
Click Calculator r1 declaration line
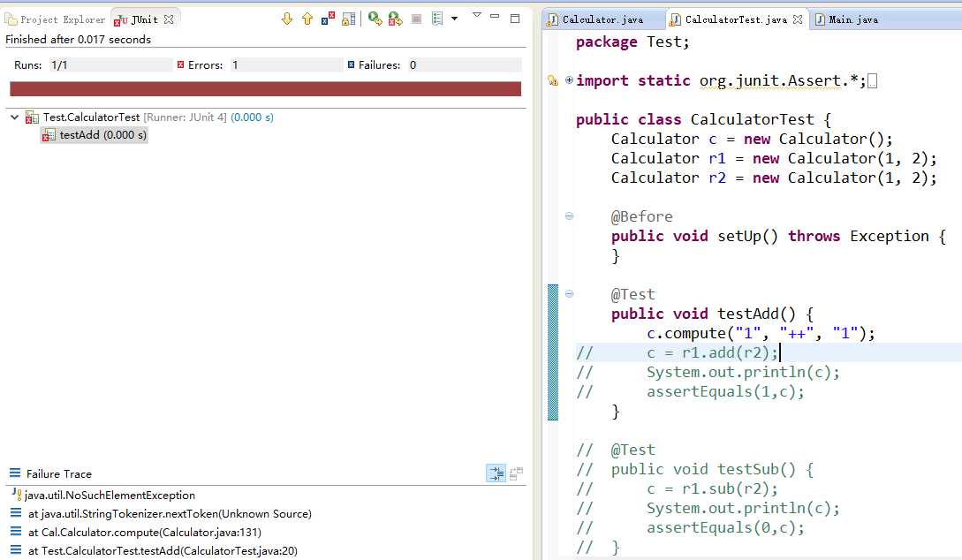[774, 158]
